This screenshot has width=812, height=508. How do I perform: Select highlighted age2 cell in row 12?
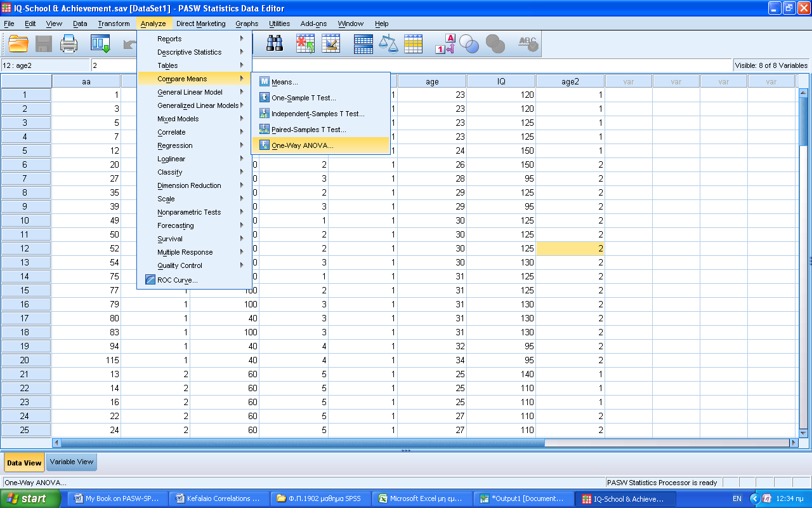tap(570, 248)
